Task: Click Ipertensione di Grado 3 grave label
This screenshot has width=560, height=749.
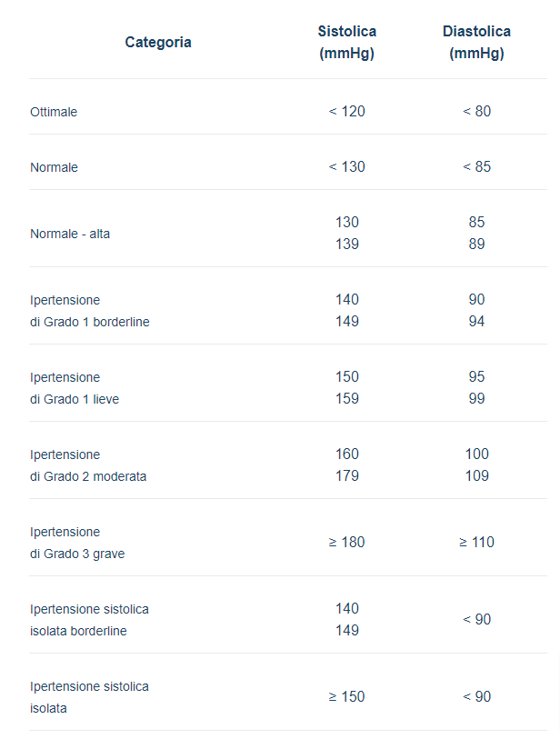Action: point(77,543)
